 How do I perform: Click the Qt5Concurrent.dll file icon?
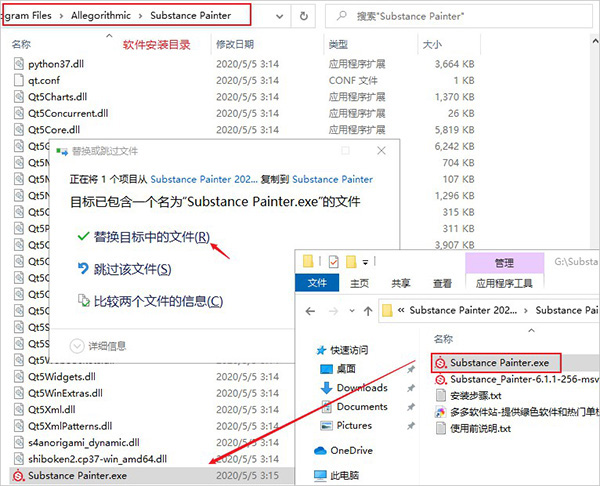click(x=19, y=113)
